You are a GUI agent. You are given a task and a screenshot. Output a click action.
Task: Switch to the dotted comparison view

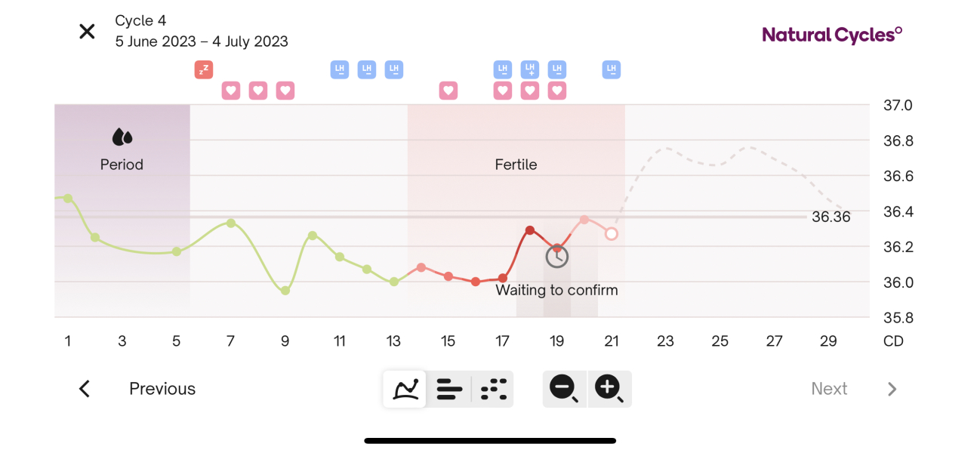[494, 389]
